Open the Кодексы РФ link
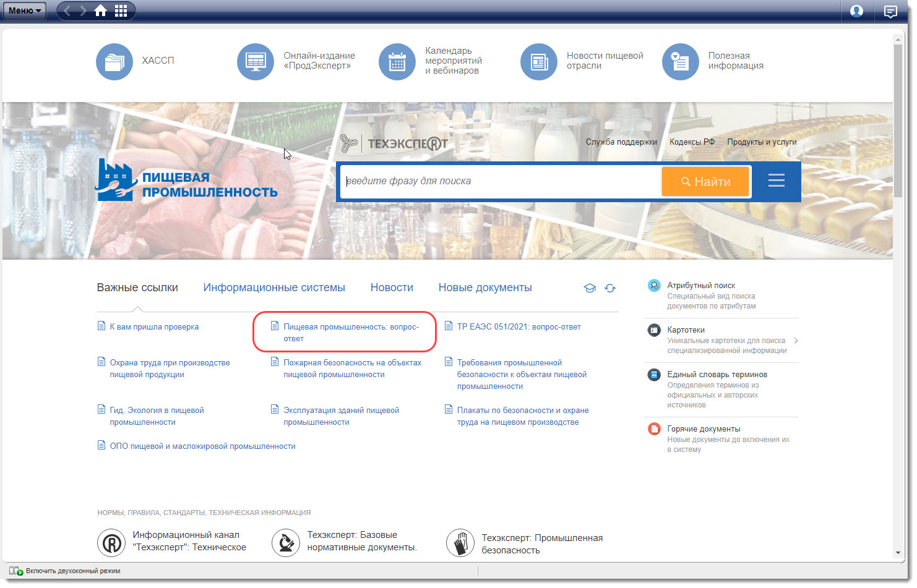This screenshot has width=917, height=588. (692, 142)
